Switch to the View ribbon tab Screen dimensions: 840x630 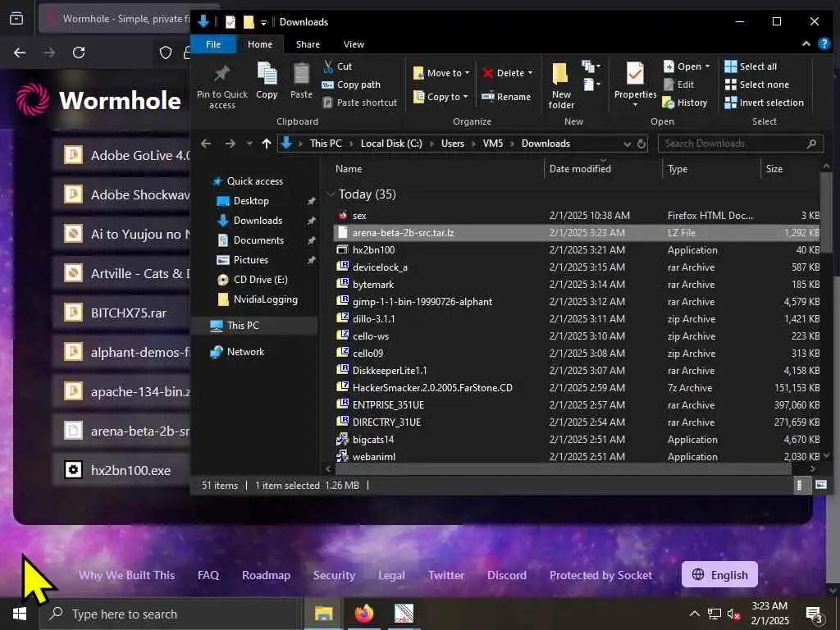tap(354, 44)
